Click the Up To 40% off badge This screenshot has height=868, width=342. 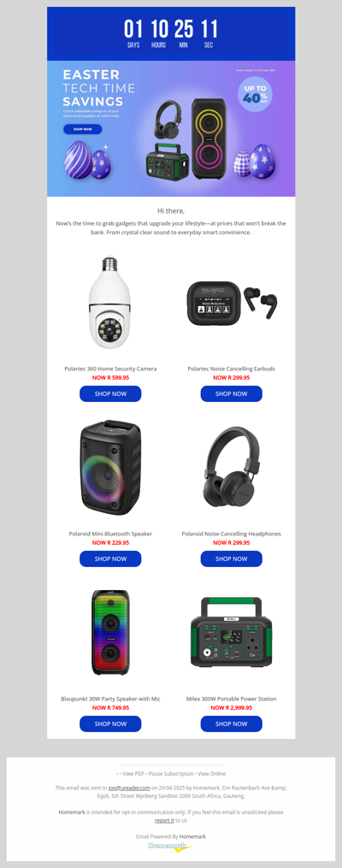255,95
